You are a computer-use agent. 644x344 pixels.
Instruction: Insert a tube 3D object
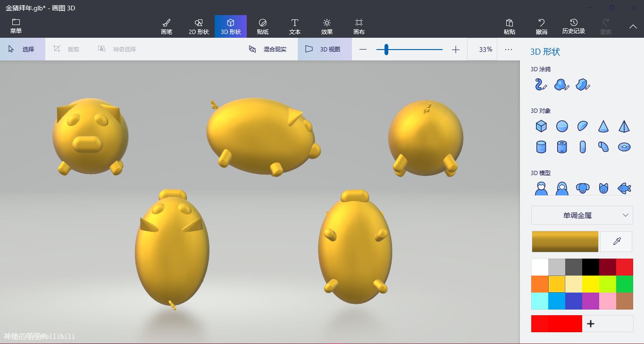click(562, 147)
